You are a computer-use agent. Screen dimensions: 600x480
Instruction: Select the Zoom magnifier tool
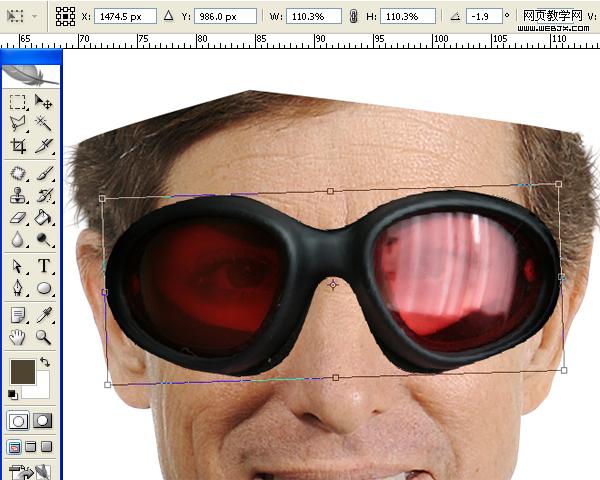point(44,338)
